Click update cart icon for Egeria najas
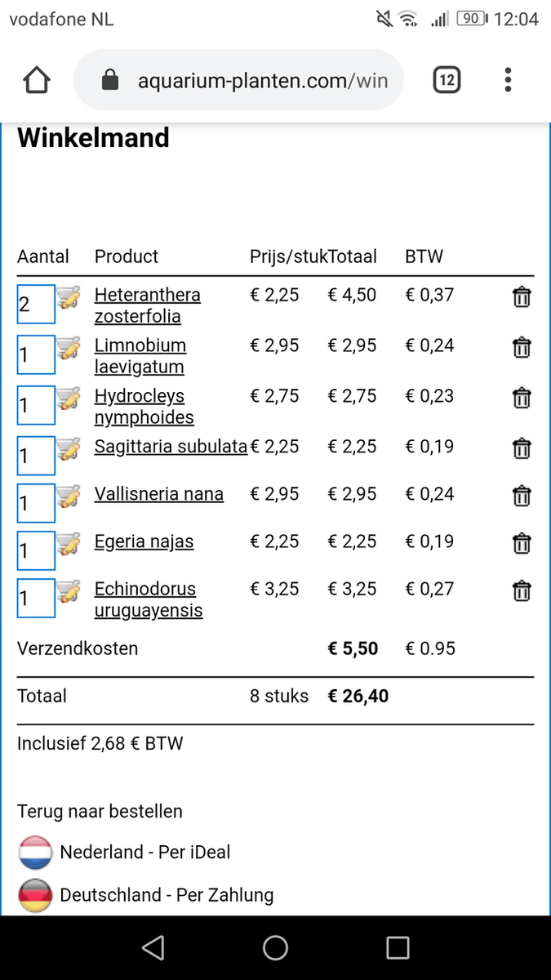Viewport: 551px width, 980px height. [x=69, y=544]
